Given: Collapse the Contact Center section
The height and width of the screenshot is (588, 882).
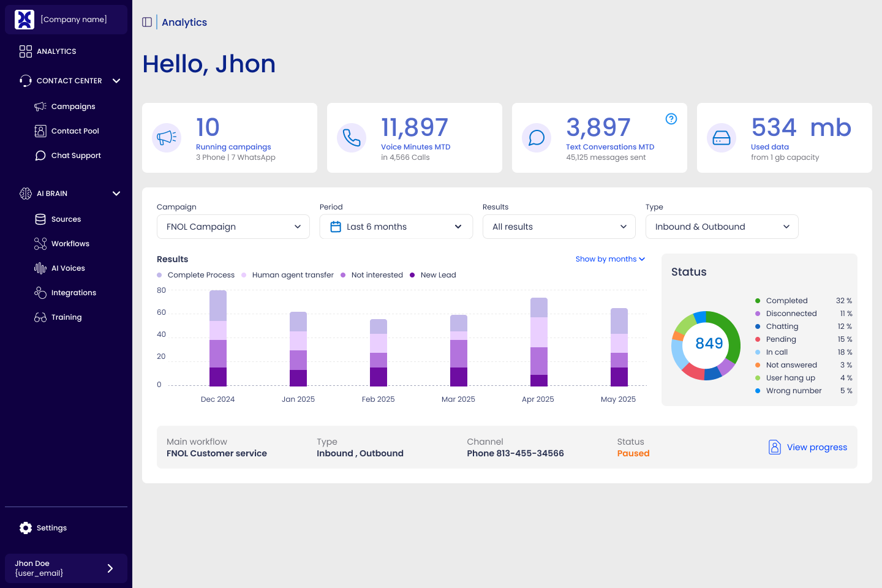Looking at the screenshot, I should pos(116,80).
